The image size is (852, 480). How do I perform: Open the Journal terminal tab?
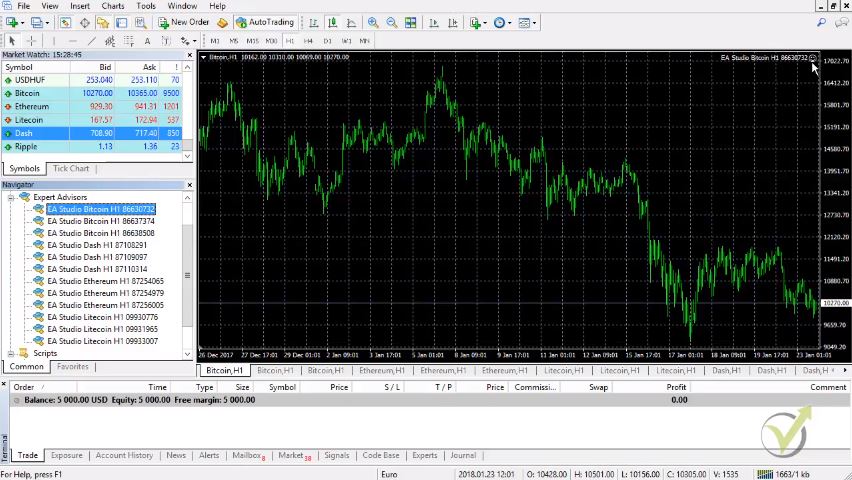463,456
